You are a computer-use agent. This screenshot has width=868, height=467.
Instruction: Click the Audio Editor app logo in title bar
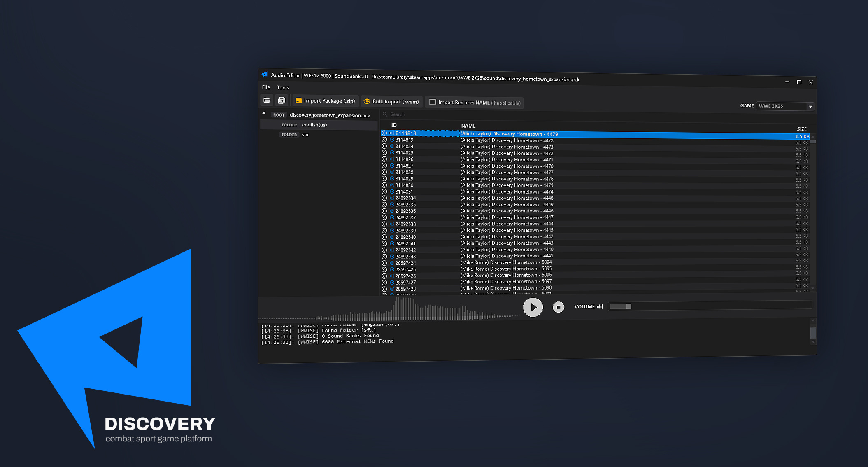(264, 75)
